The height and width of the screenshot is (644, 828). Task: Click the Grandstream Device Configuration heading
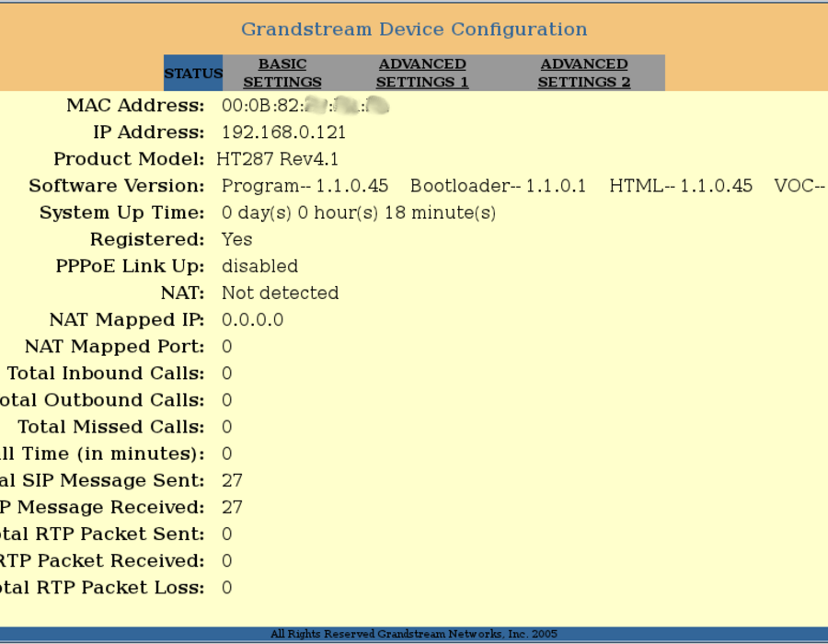414,29
